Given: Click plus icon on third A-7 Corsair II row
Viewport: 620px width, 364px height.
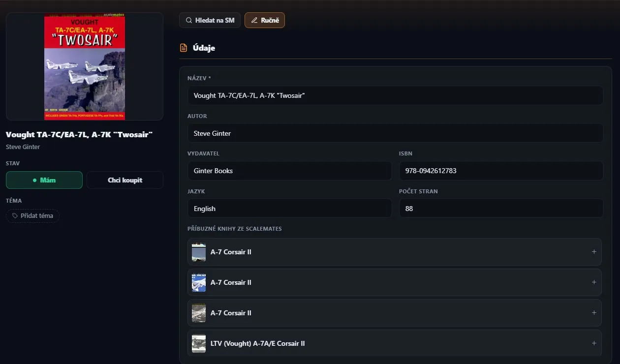Looking at the screenshot, I should coord(594,313).
